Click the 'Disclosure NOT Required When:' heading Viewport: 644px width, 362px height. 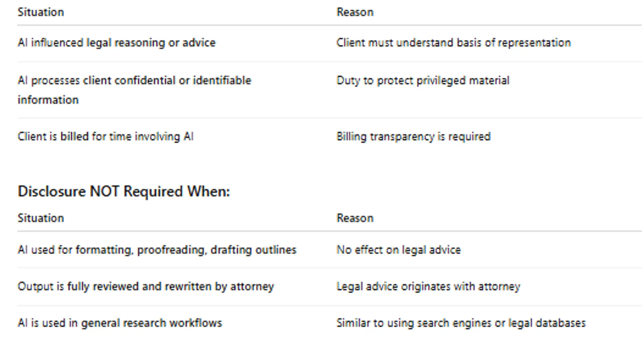pos(124,191)
